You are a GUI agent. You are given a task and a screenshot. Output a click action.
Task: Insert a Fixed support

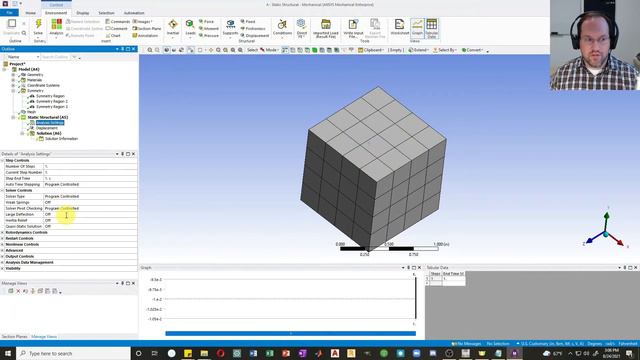point(248,21)
